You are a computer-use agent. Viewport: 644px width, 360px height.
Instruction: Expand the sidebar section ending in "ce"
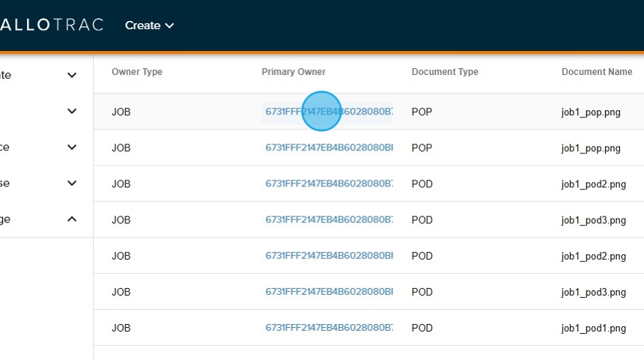(72, 147)
